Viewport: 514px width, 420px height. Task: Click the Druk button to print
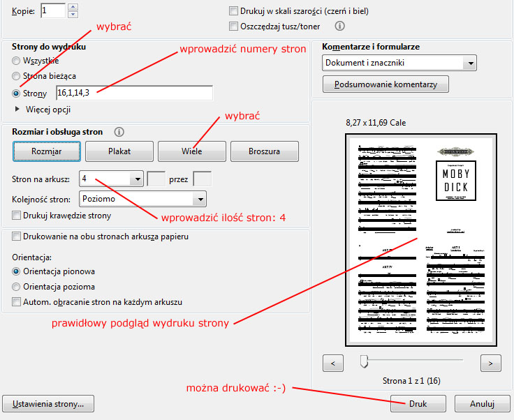pyautogui.click(x=418, y=404)
